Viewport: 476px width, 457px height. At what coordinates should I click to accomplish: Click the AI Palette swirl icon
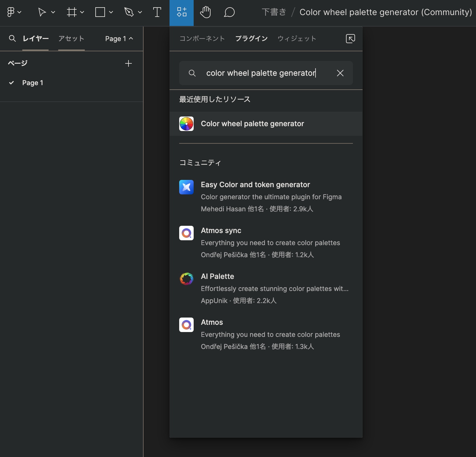click(186, 279)
